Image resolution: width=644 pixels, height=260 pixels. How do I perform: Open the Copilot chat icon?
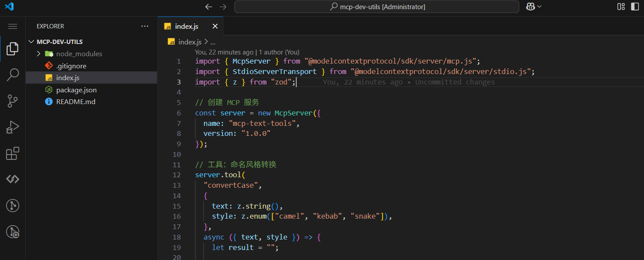530,7
